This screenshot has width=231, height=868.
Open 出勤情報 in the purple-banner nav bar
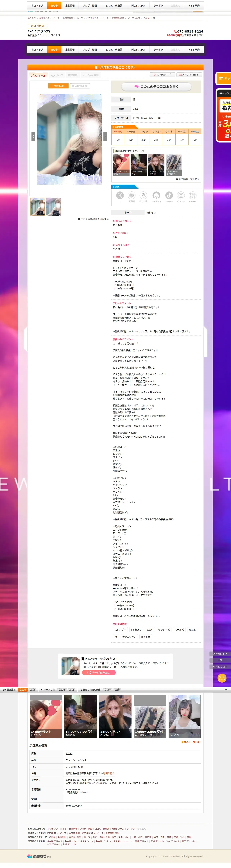coord(70,50)
